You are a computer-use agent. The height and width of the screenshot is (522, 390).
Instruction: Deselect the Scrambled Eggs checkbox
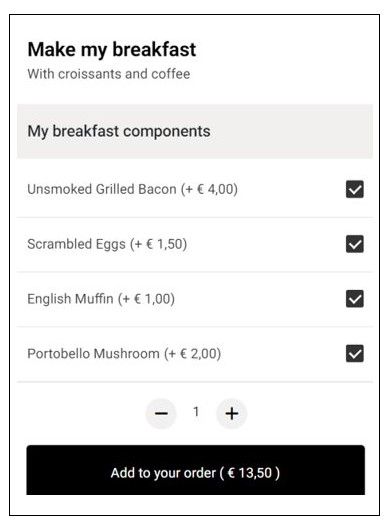355,244
